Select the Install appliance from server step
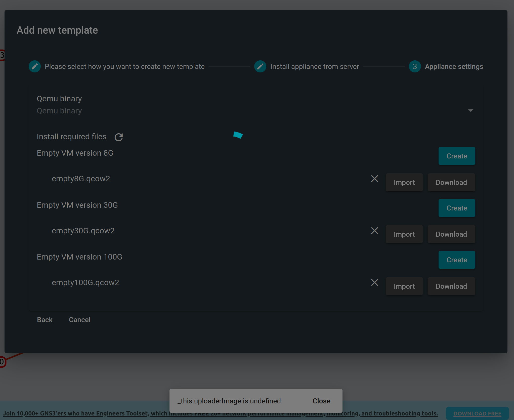The image size is (514, 420). coord(315,66)
